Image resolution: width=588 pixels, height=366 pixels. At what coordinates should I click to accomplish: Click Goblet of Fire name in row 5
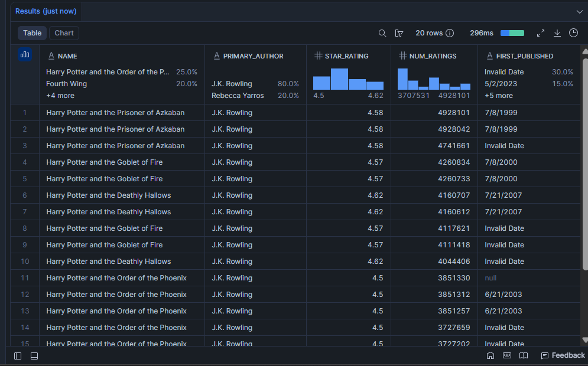pyautogui.click(x=122, y=179)
